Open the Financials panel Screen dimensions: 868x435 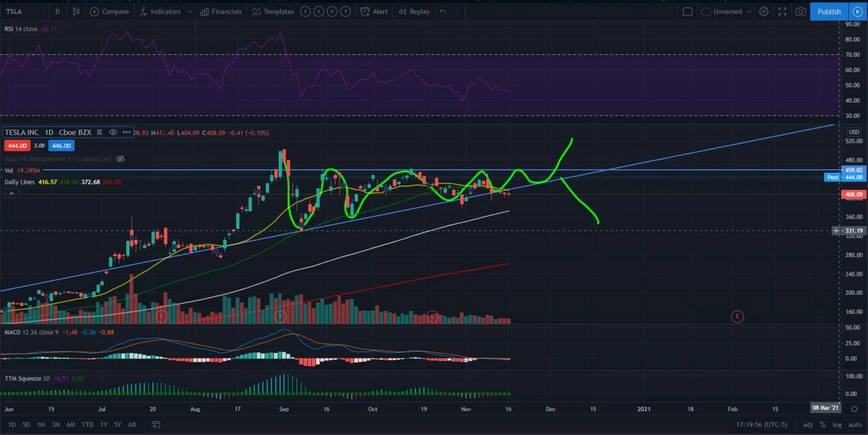220,12
